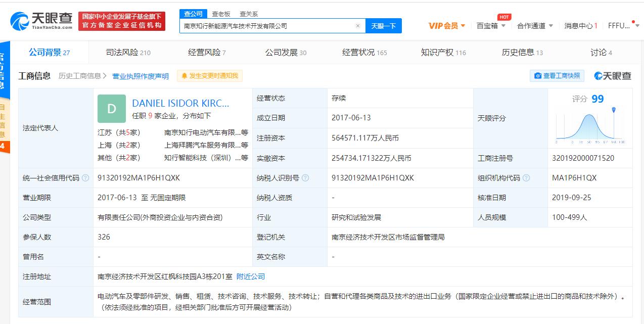Switch to 查关系 search tab
The image size is (644, 324).
[249, 14]
